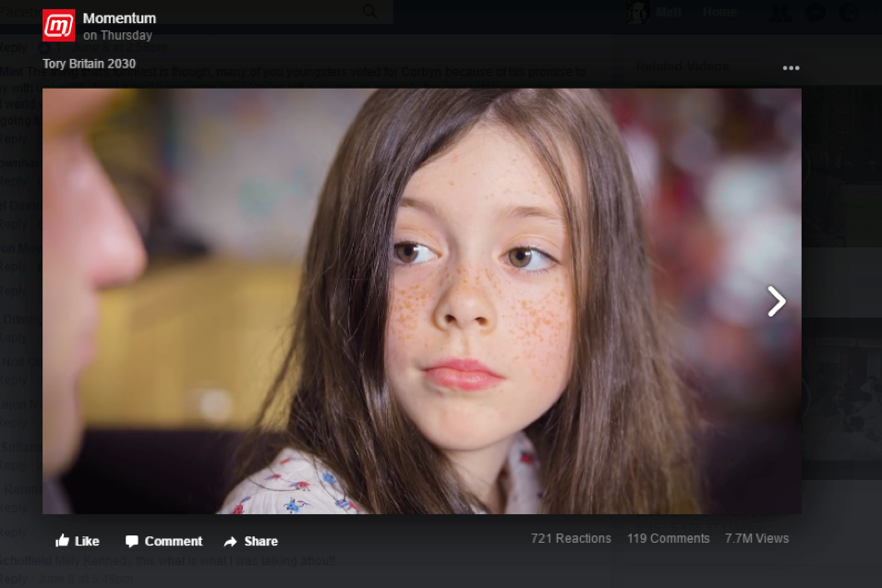View the 721 Reactions list

coord(571,538)
